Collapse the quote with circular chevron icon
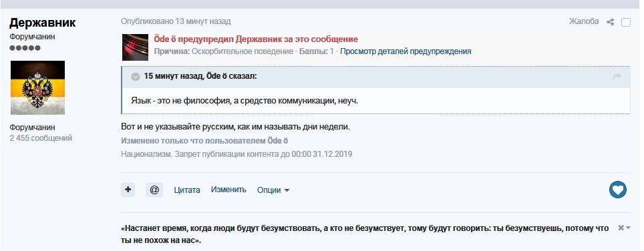This screenshot has width=644, height=251. coord(135,77)
